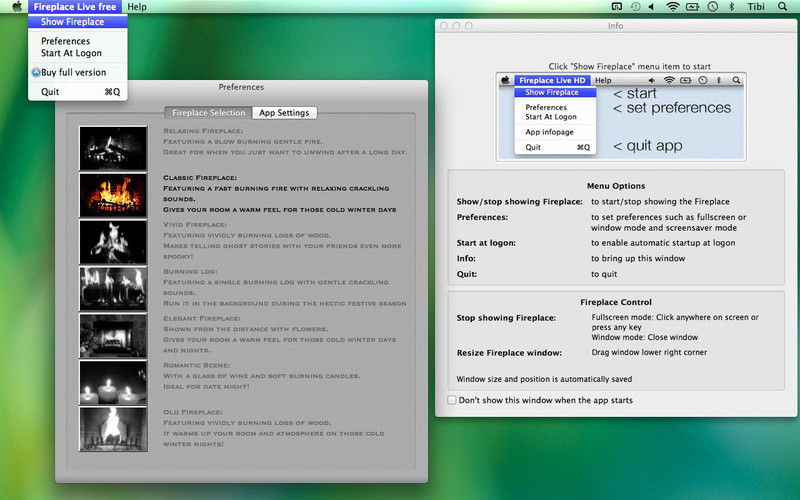Click the Elegant Fireplace title text
The image size is (800, 500).
[202, 318]
